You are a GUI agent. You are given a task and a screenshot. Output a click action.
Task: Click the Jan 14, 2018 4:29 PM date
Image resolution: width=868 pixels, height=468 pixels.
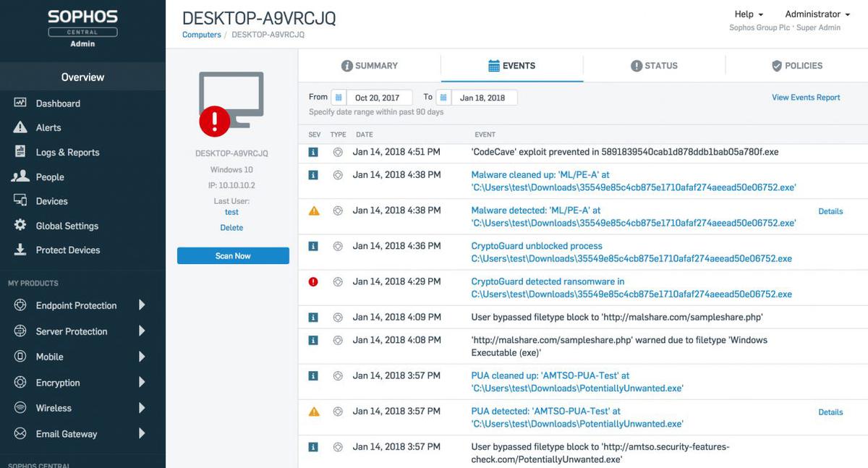[x=396, y=281]
